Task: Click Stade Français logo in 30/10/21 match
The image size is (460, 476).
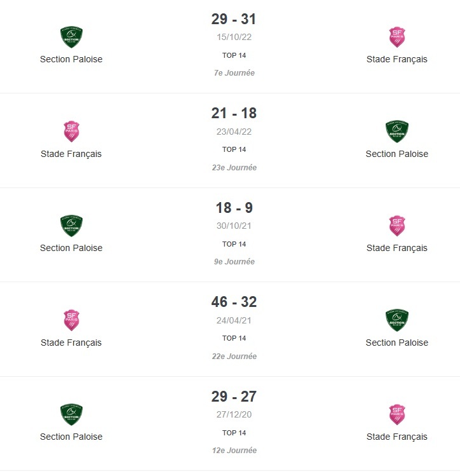Action: 397,226
